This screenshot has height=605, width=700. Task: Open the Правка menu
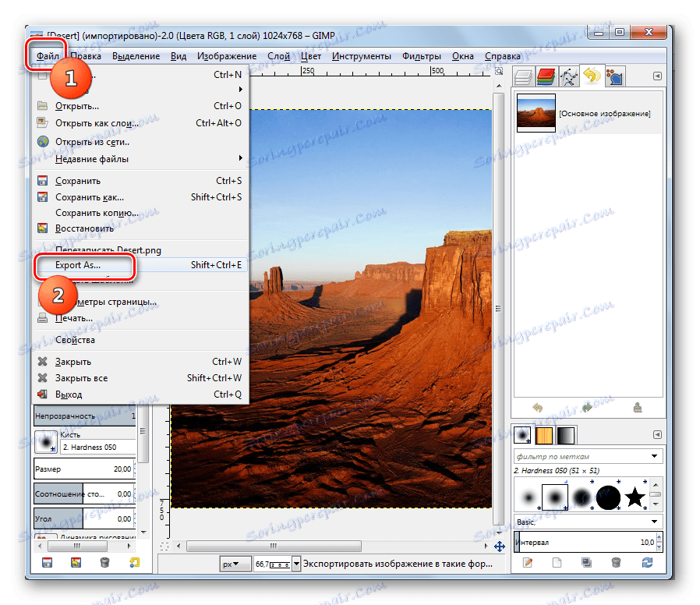(86, 55)
